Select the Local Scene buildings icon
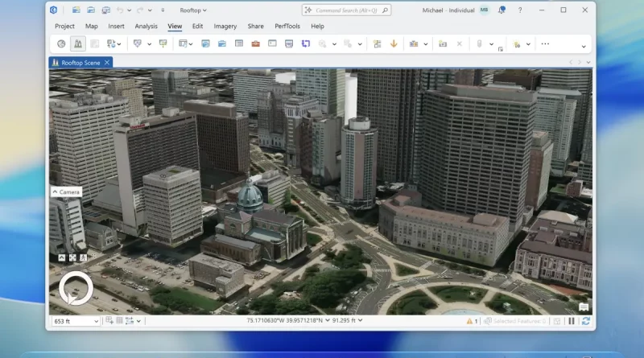 [x=77, y=44]
